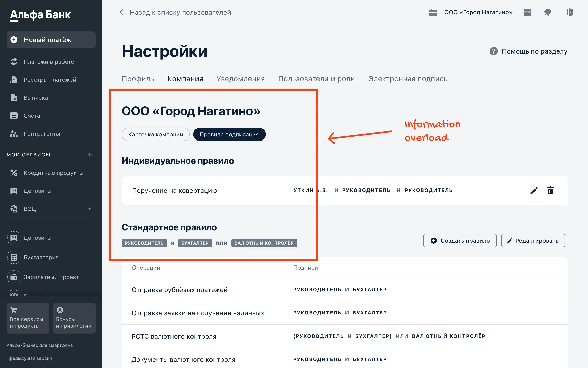Add a service with the Мои сервисы plus
Image resolution: width=588 pixels, height=368 pixels.
(x=90, y=155)
